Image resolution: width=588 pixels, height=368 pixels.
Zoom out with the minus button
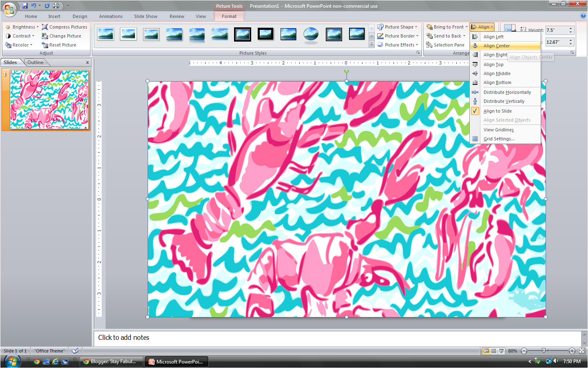click(524, 351)
